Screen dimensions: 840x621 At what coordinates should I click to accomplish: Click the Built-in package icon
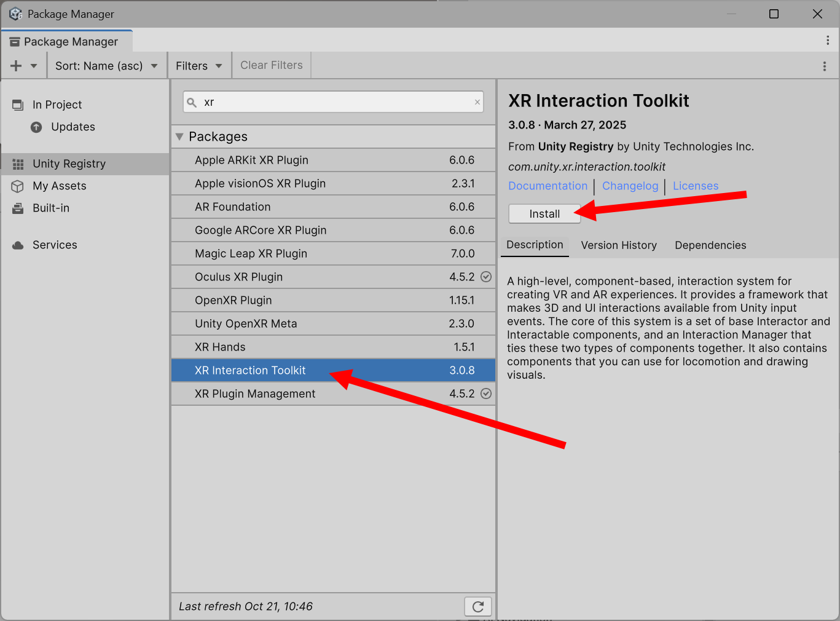[18, 208]
